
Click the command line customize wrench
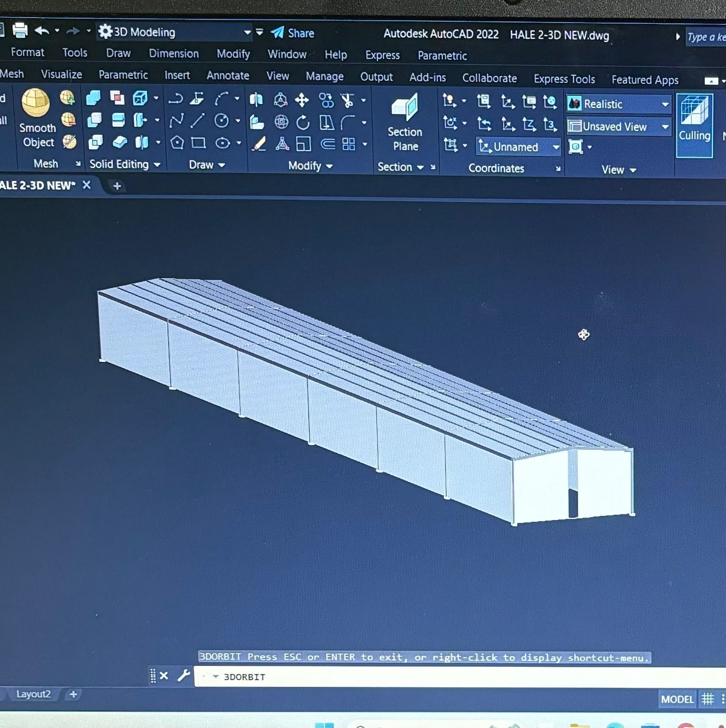coord(183,675)
